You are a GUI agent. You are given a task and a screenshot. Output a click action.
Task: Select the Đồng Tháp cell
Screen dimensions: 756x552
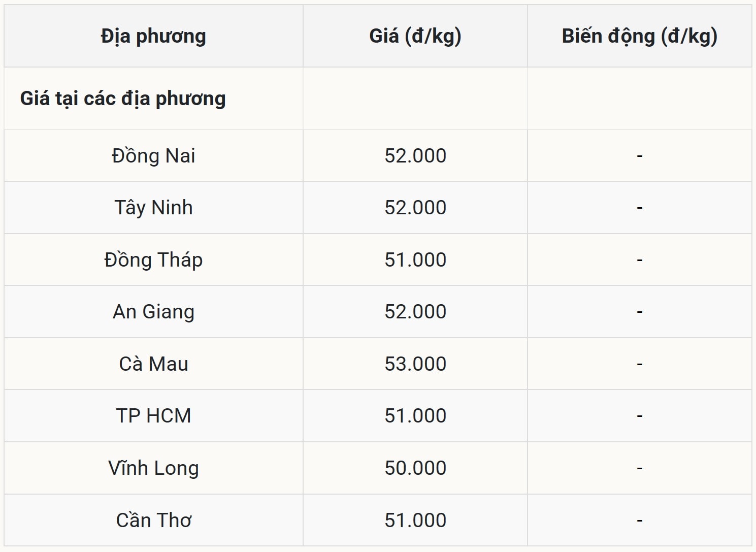tap(153, 260)
